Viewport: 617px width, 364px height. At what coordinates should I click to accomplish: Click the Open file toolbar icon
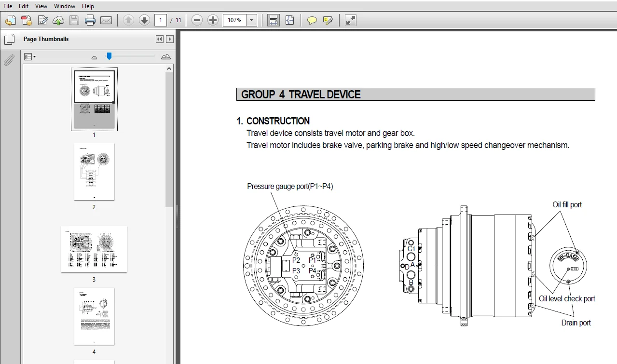click(x=11, y=20)
